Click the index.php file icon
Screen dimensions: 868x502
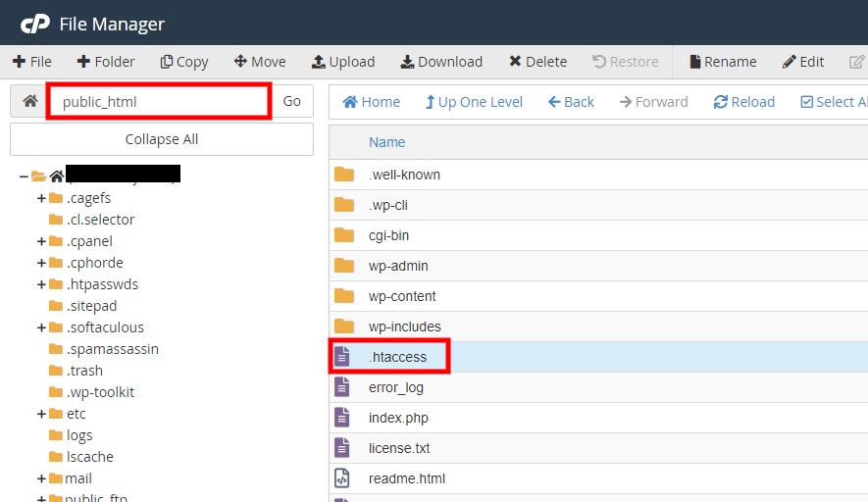coord(342,418)
